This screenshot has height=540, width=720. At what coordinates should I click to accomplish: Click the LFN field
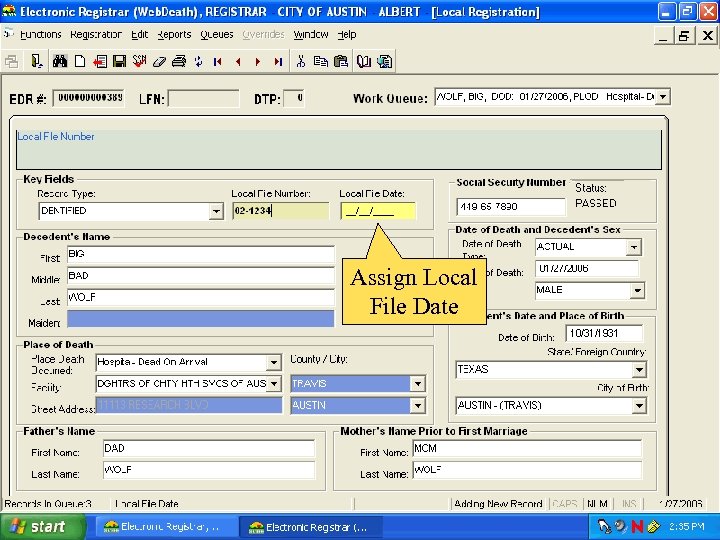tap(204, 98)
